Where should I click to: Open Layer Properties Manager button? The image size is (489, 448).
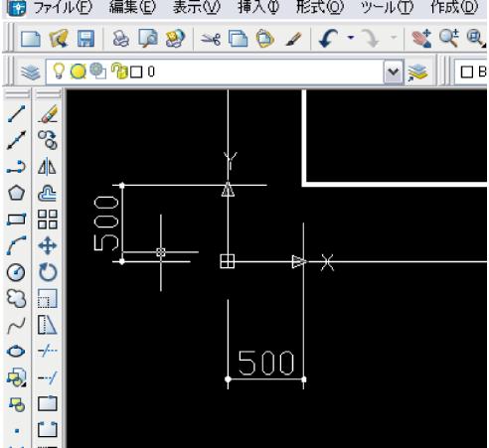tap(30, 72)
